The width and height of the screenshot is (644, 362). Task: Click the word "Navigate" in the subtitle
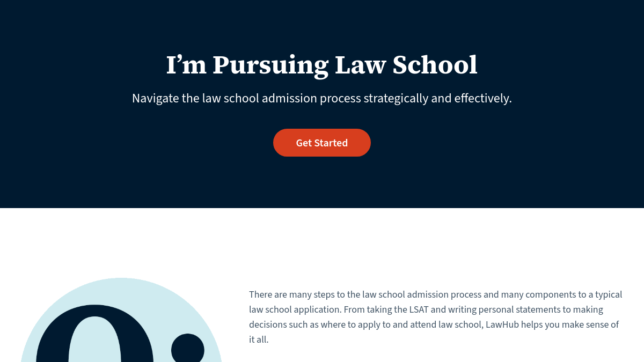tap(155, 99)
